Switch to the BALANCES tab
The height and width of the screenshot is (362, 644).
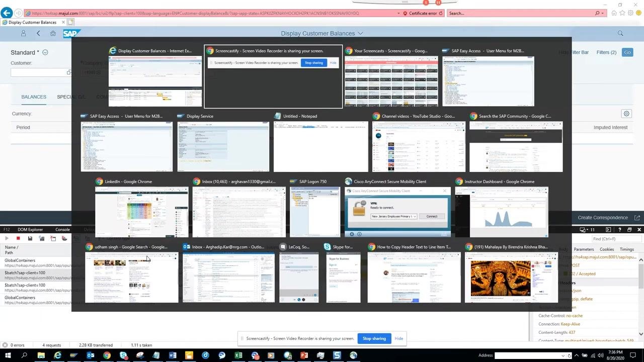(x=34, y=97)
